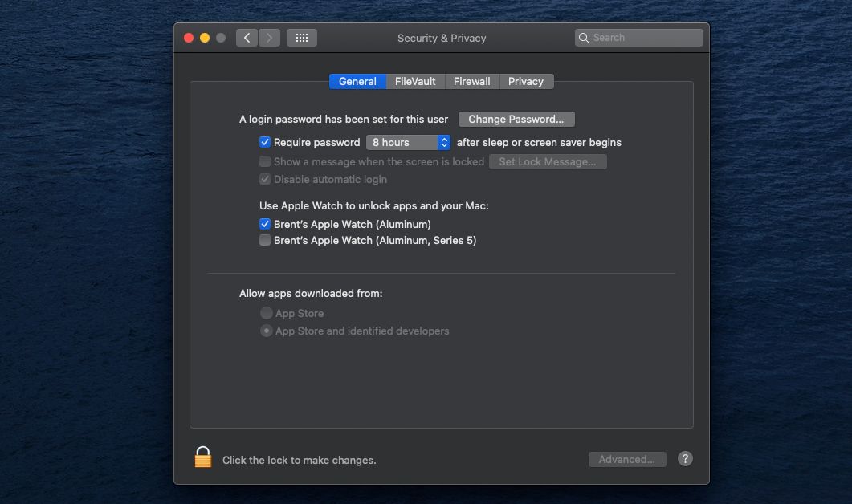This screenshot has height=504, width=852.
Task: Choose App Store and identified developers option
Action: click(x=266, y=331)
